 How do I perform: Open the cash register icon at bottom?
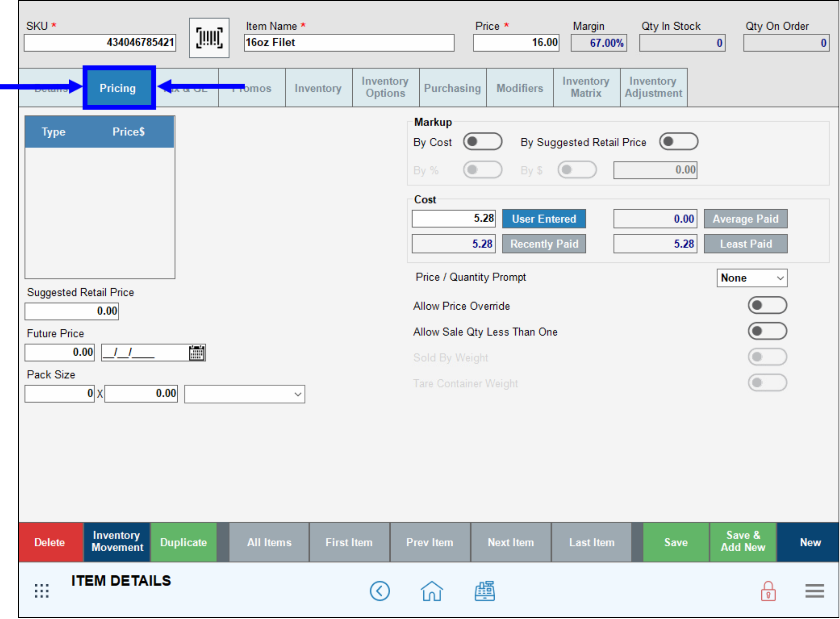coord(484,591)
